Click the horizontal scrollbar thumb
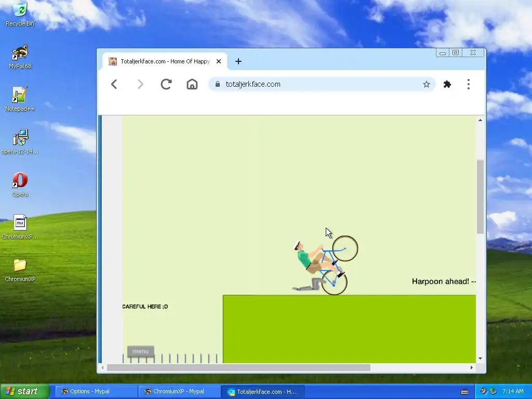 pyautogui.click(x=238, y=367)
